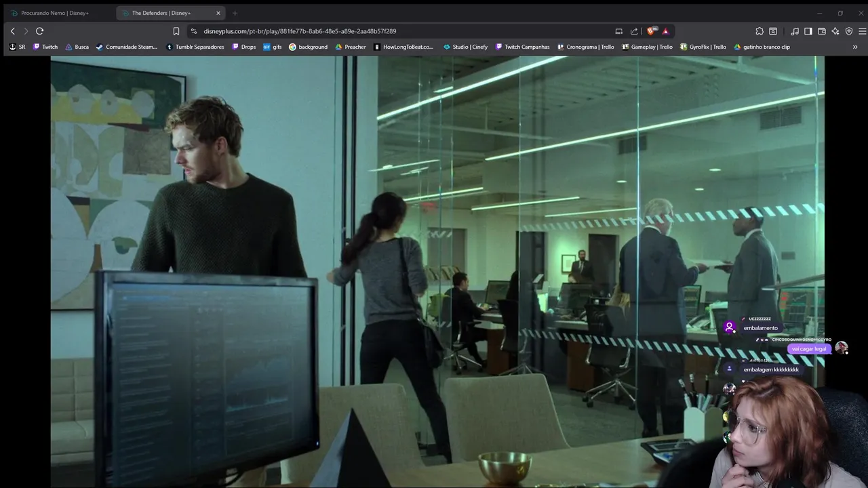Select The Defenders Disney+ tab
868x488 pixels.
pyautogui.click(x=170, y=13)
